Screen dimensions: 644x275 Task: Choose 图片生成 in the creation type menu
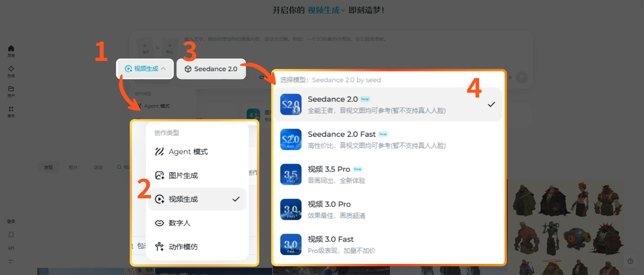(197, 176)
